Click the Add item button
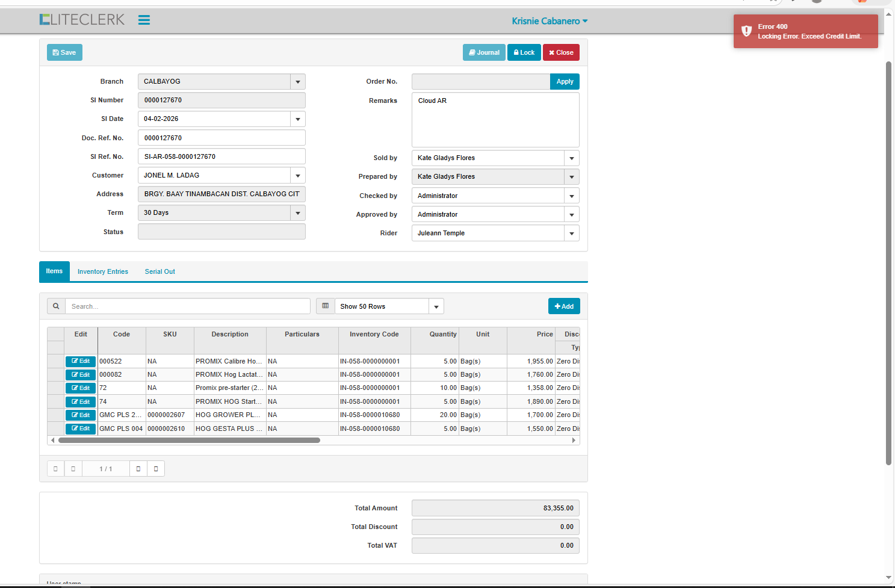895x588 pixels. click(x=564, y=306)
